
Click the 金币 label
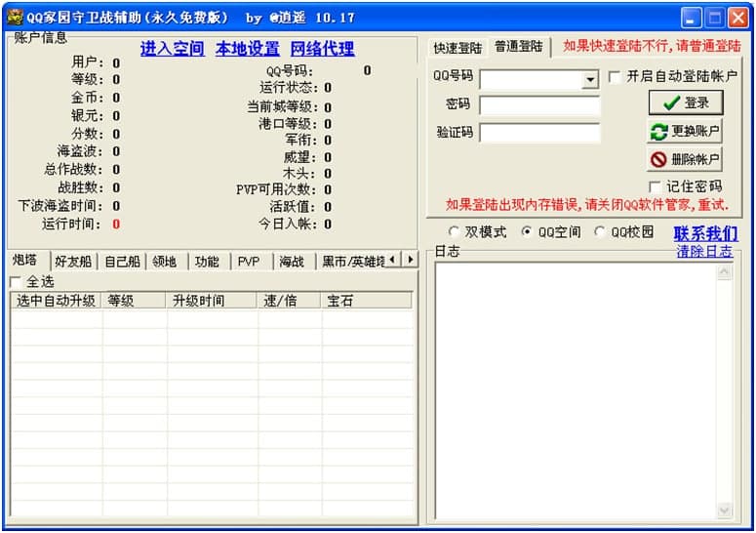87,98
